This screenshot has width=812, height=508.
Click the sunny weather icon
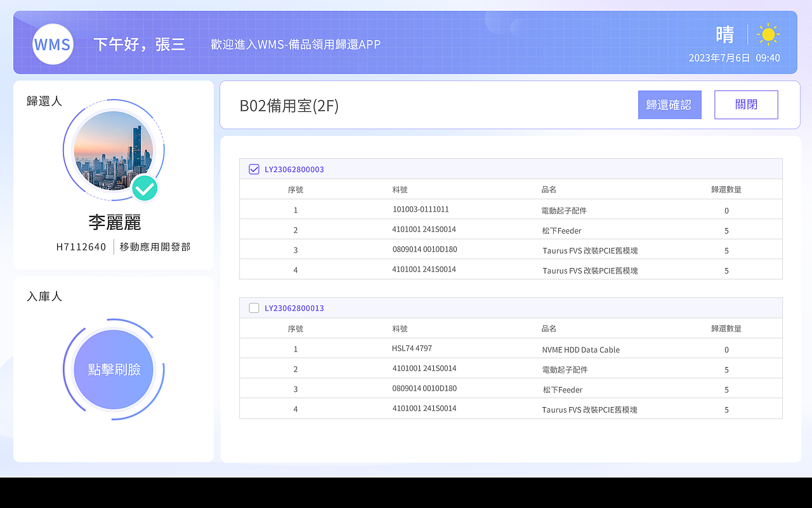769,34
